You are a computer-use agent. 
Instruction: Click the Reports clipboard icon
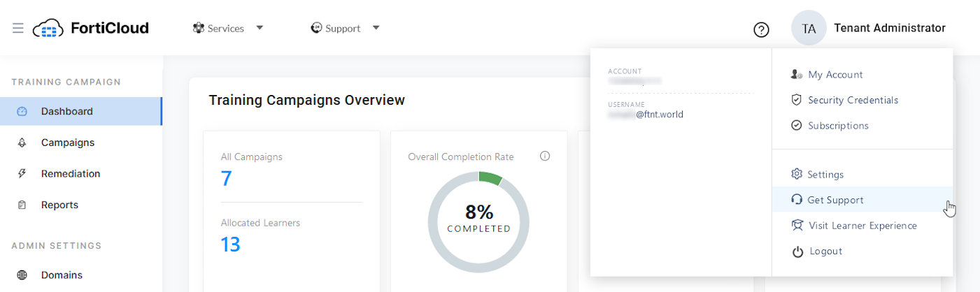click(22, 205)
